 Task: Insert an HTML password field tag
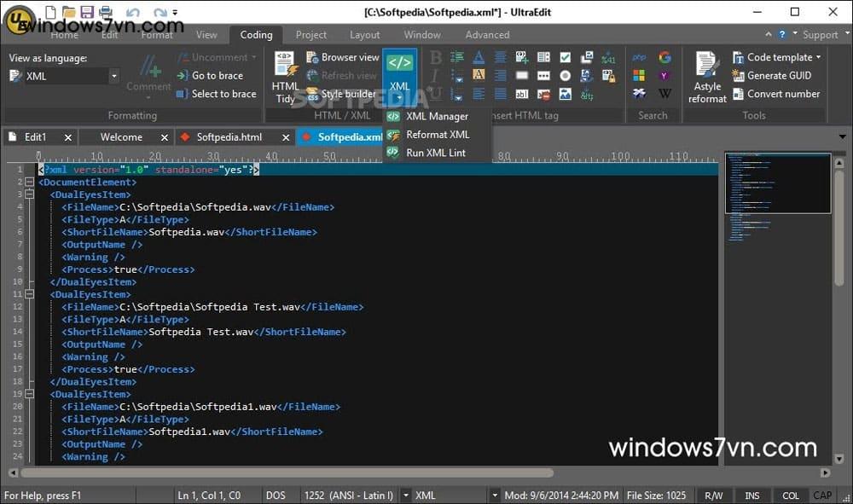pos(543,76)
